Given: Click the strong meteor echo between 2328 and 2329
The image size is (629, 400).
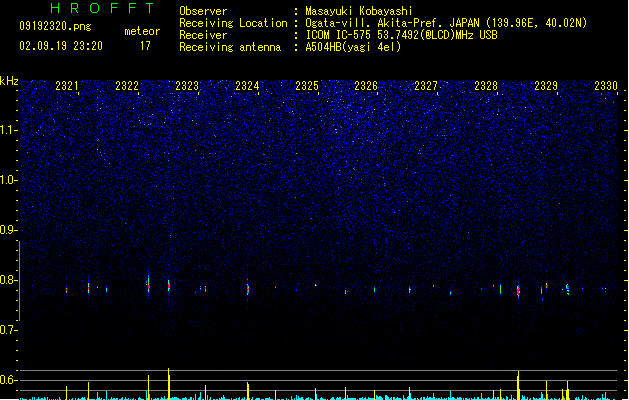Looking at the screenshot, I should 518,290.
